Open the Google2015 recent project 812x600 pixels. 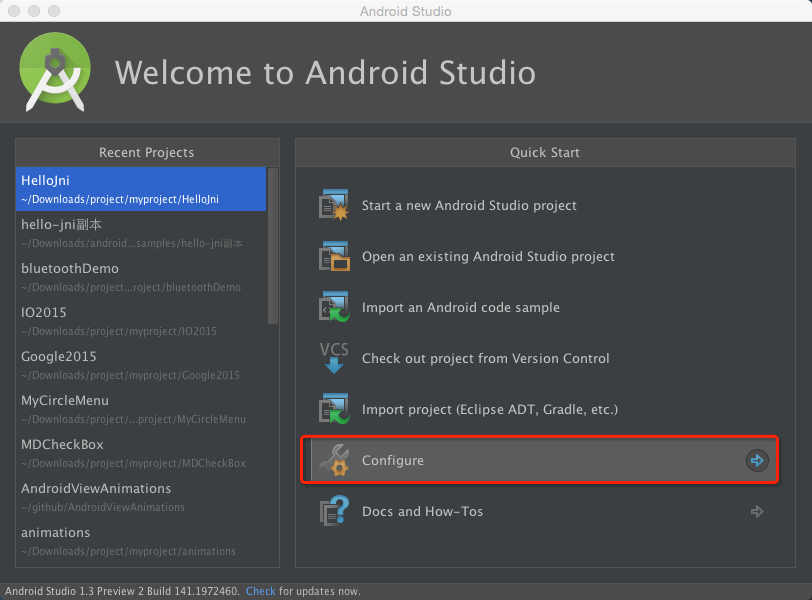coord(141,365)
